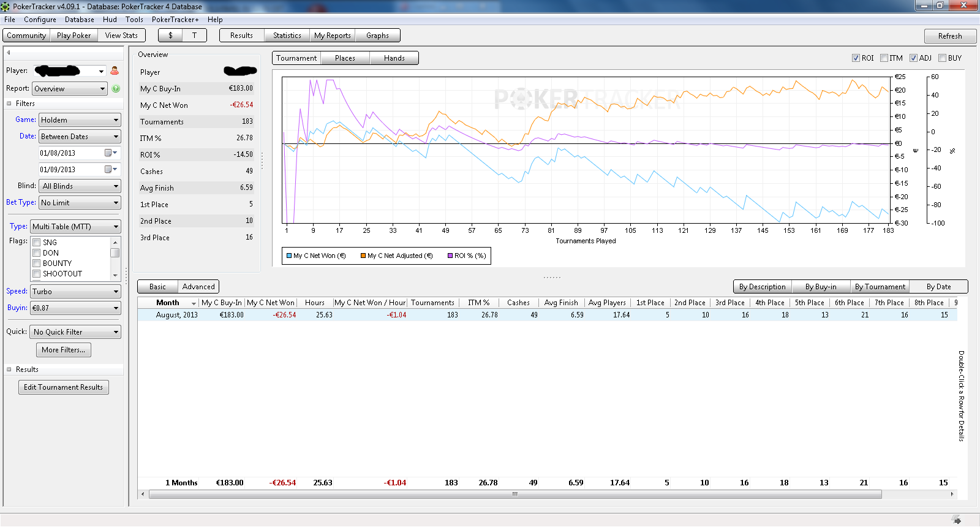The height and width of the screenshot is (527, 980).
Task: Collapse the Results section
Action: [x=9, y=370]
